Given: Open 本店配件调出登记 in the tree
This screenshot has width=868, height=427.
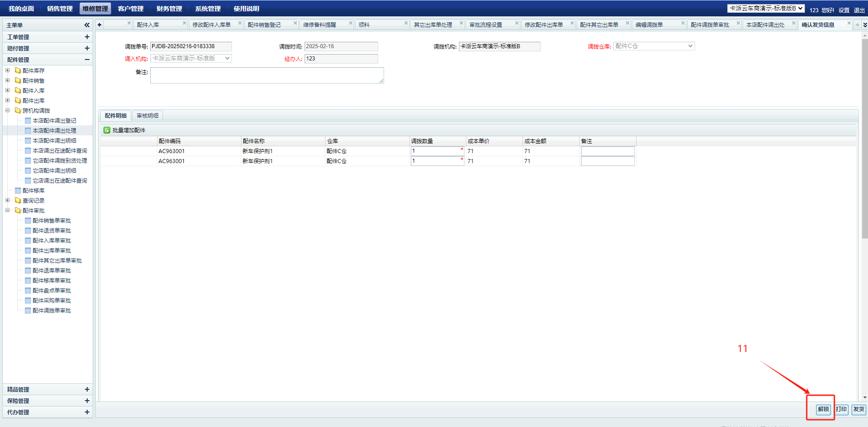Looking at the screenshot, I should 54,121.
